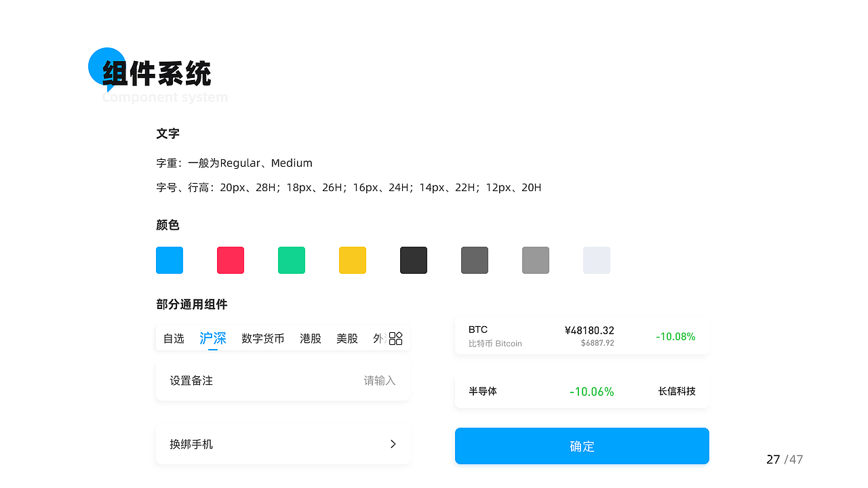Open the BTC quote card title
This screenshot has width=868, height=488.
478,329
